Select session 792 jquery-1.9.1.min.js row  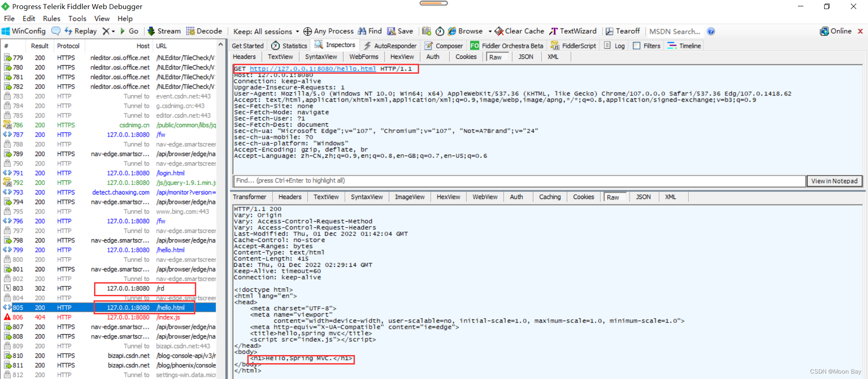click(108, 183)
